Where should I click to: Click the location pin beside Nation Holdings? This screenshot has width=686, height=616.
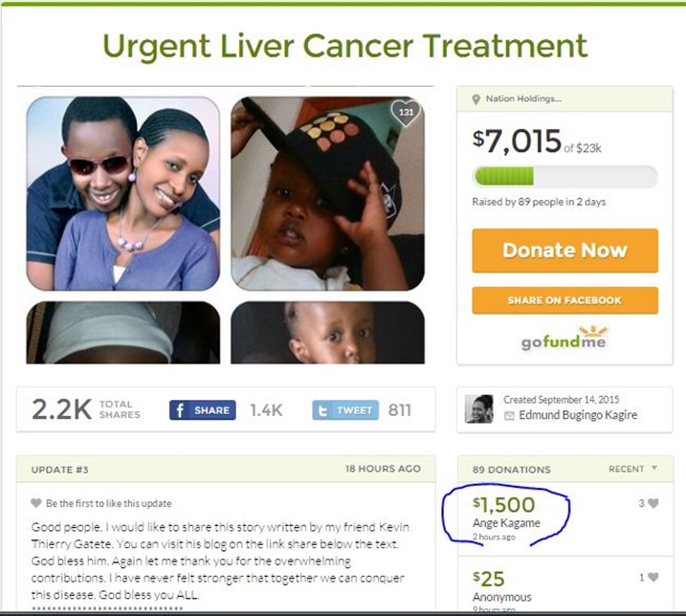pyautogui.click(x=476, y=99)
